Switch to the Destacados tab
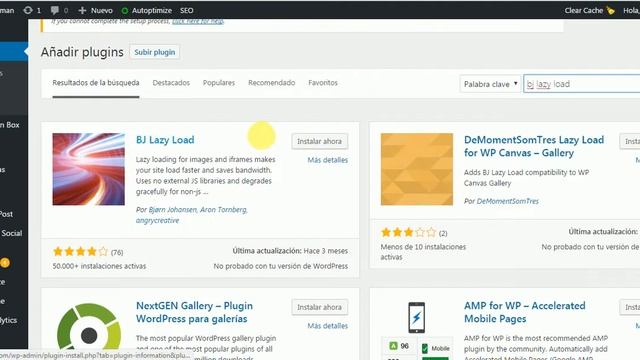Image resolution: width=640 pixels, height=360 pixels. [x=171, y=83]
